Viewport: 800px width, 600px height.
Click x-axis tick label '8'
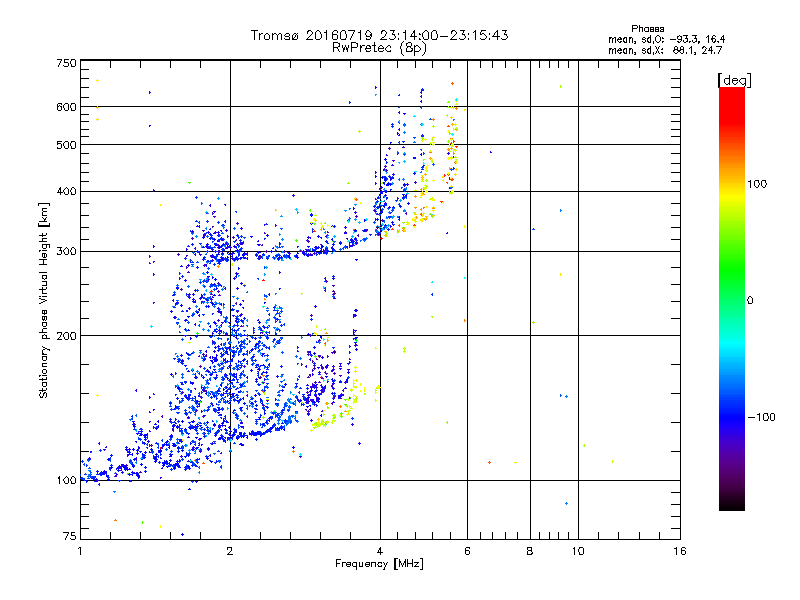pos(530,551)
